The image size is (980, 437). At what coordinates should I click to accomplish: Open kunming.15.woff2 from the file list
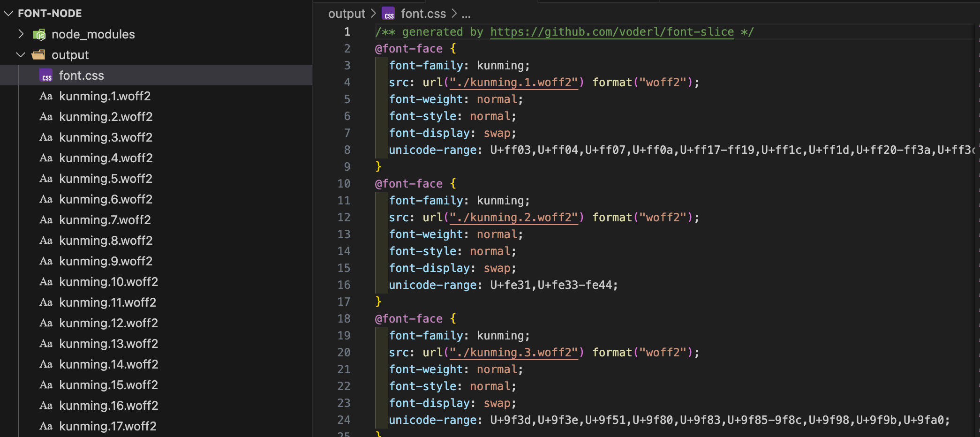pyautogui.click(x=108, y=385)
